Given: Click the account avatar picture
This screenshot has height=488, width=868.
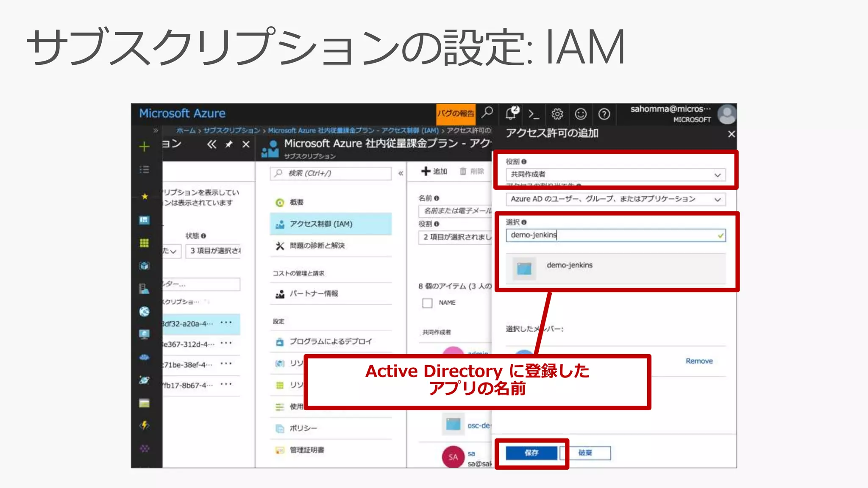Looking at the screenshot, I should point(727,114).
